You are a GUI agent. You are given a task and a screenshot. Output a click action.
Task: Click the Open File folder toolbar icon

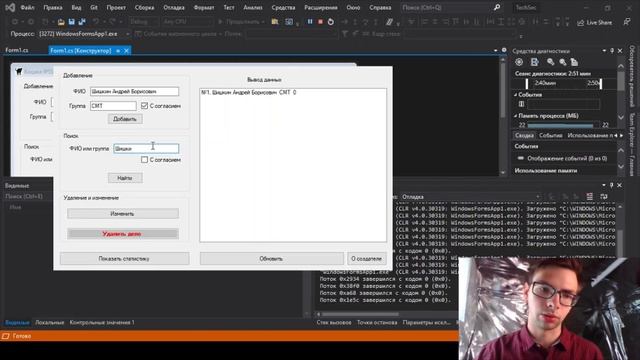[61, 22]
